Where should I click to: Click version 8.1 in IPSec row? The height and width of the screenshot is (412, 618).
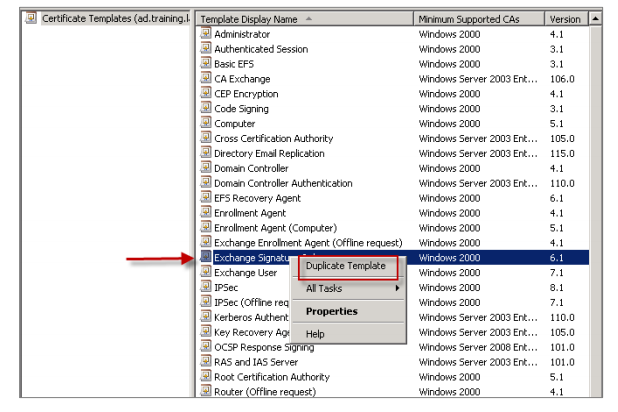click(557, 287)
